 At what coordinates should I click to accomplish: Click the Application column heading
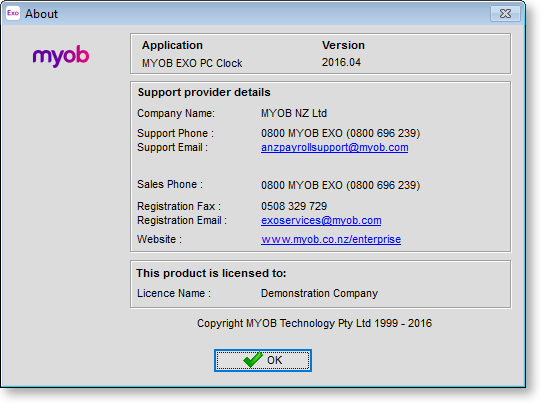point(172,45)
